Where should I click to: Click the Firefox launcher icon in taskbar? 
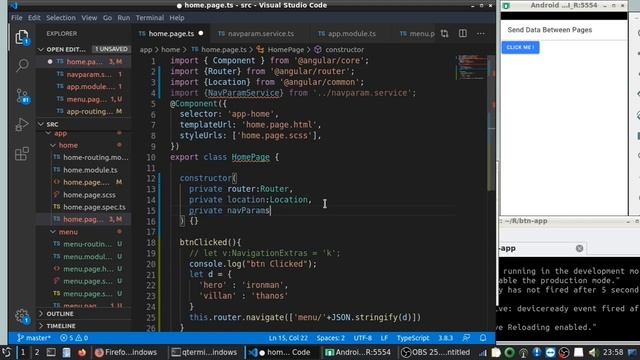(x=82, y=352)
